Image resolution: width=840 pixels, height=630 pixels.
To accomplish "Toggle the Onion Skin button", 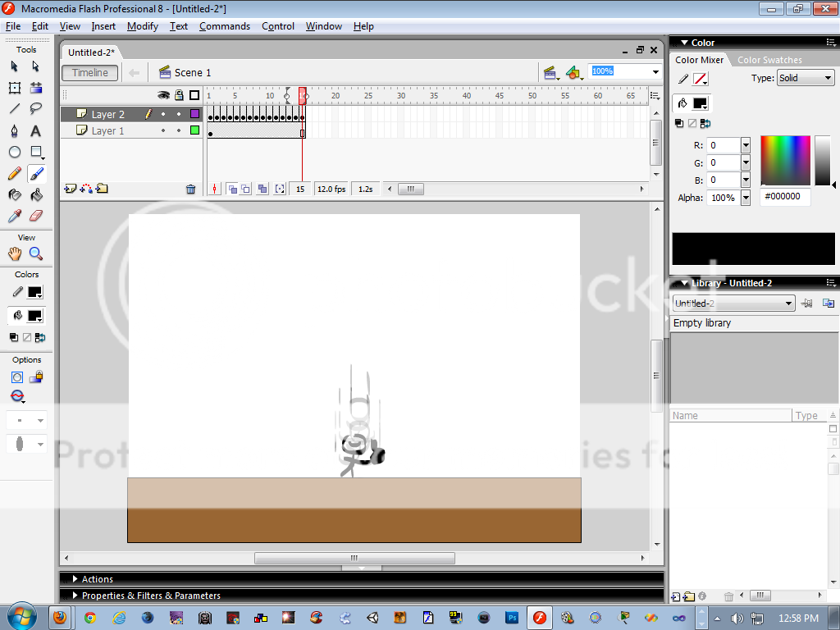I will point(233,189).
